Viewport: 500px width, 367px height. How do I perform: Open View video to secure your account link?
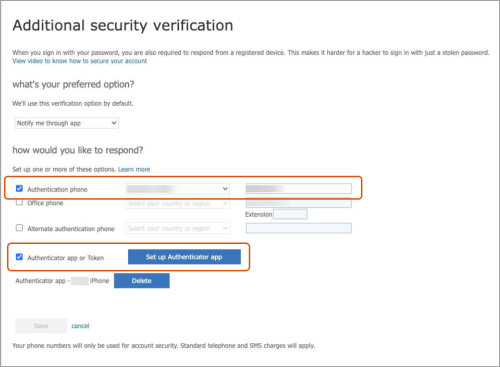point(80,61)
